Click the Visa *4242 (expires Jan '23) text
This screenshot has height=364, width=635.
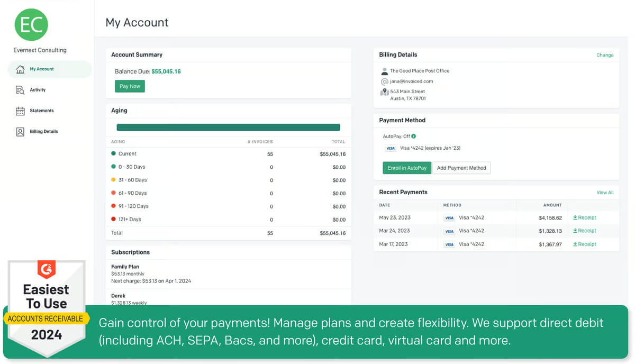tap(430, 148)
